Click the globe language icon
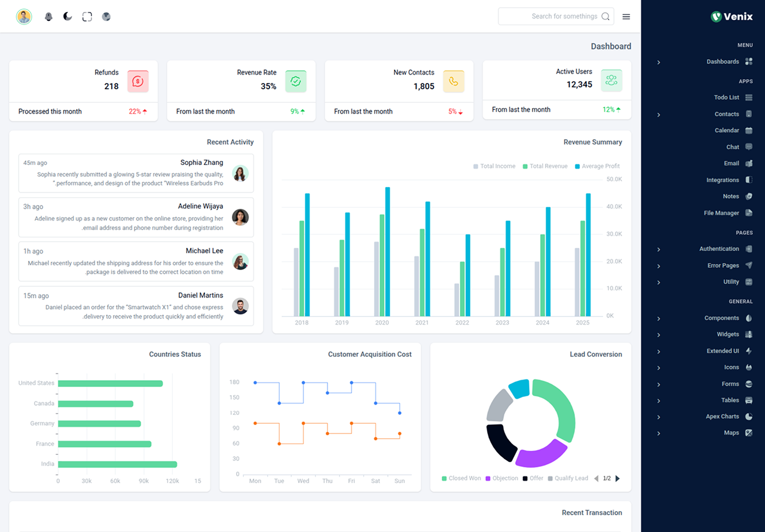This screenshot has height=532, width=765. [106, 17]
